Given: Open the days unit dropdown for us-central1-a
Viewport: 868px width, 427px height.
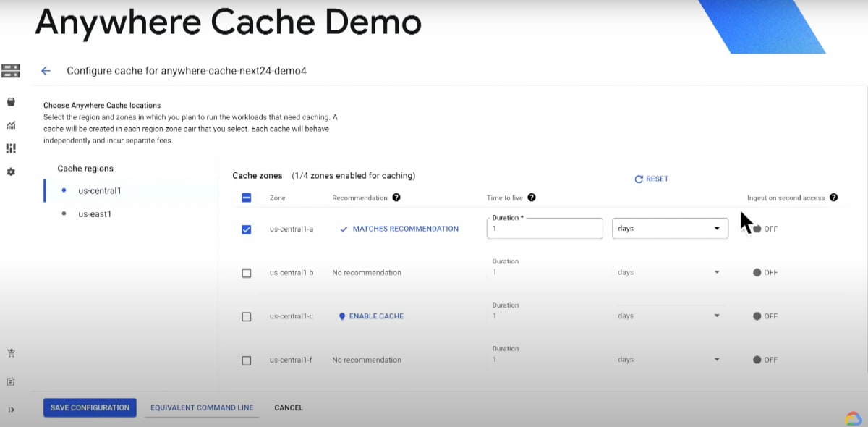Looking at the screenshot, I should tap(670, 229).
